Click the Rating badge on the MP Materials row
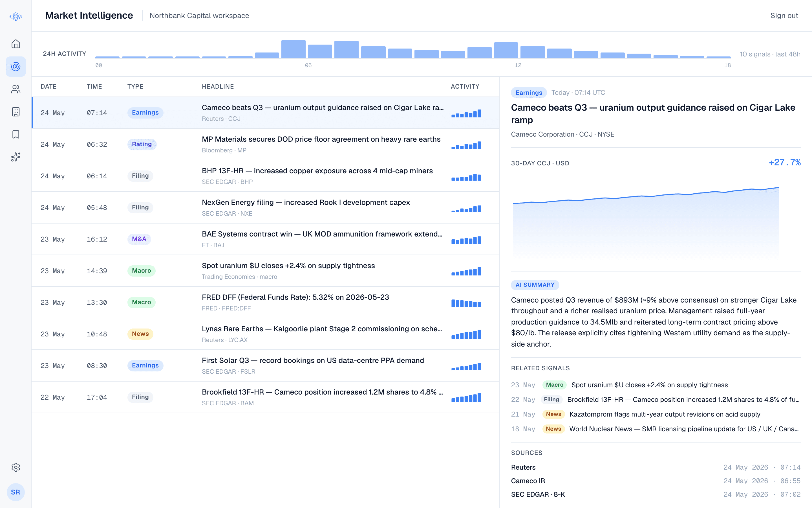This screenshot has height=508, width=812. point(142,144)
